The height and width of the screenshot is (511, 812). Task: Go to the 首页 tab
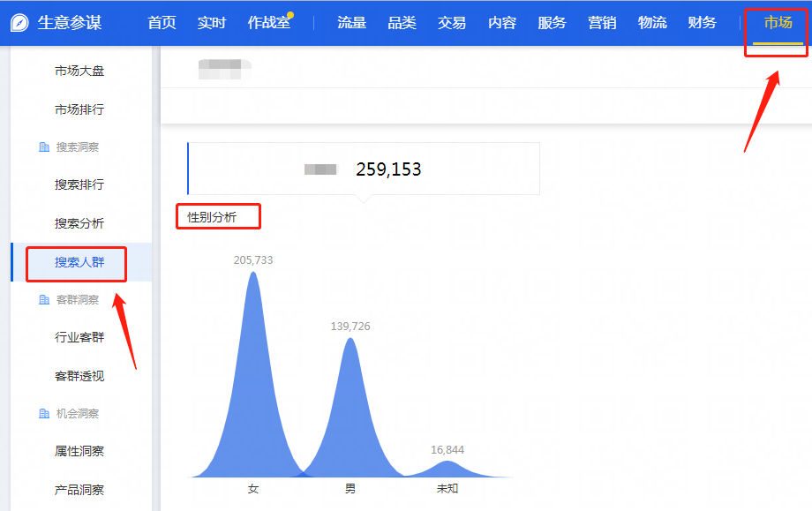click(162, 23)
